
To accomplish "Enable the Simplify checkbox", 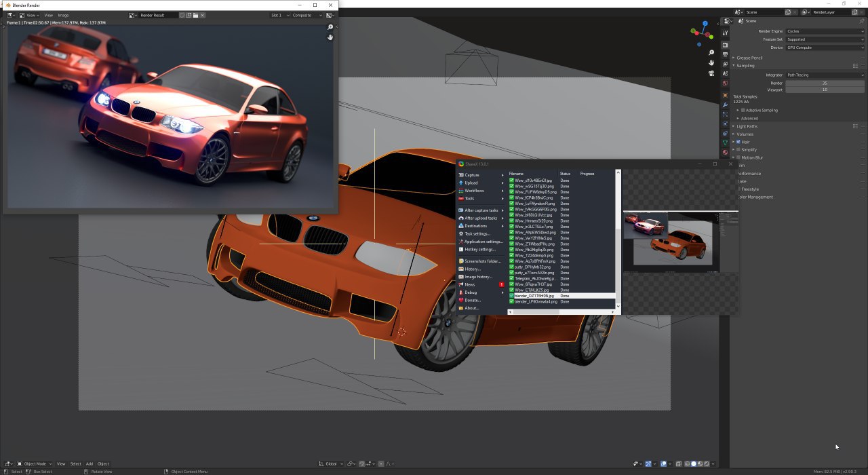I will pos(738,150).
